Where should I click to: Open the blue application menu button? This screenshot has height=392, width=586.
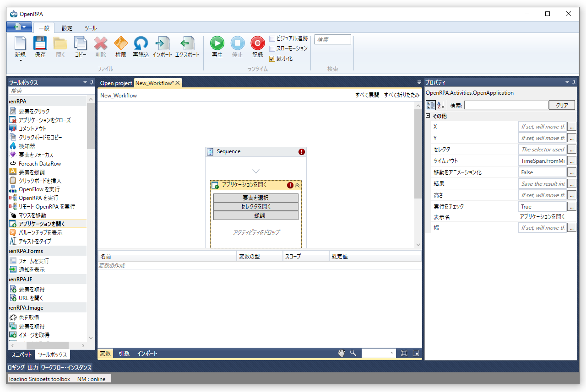click(x=19, y=27)
